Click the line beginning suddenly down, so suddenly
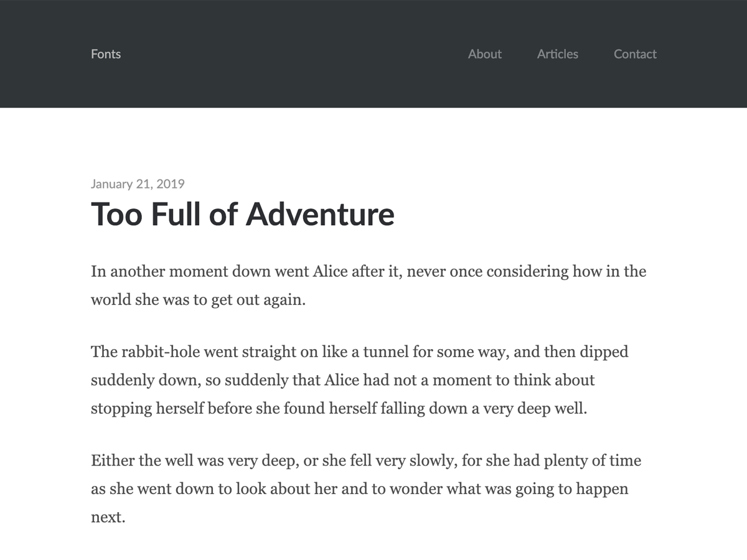The image size is (747, 560). coord(343,380)
